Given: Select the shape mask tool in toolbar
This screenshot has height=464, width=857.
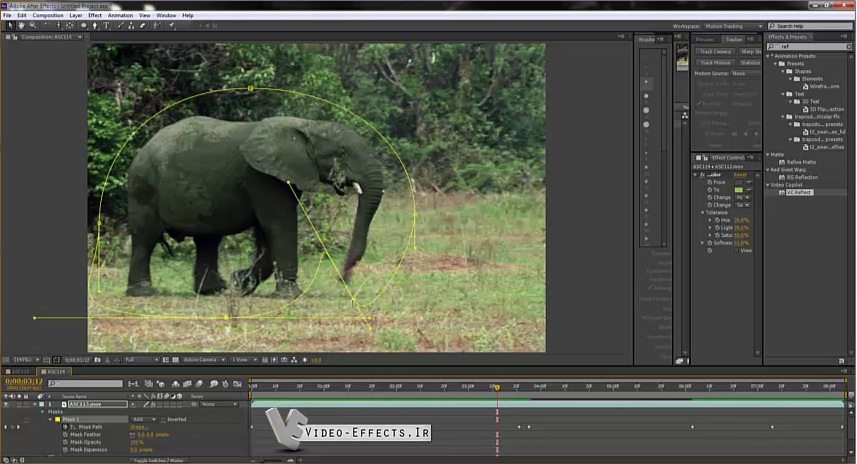Looking at the screenshot, I should point(84,26).
